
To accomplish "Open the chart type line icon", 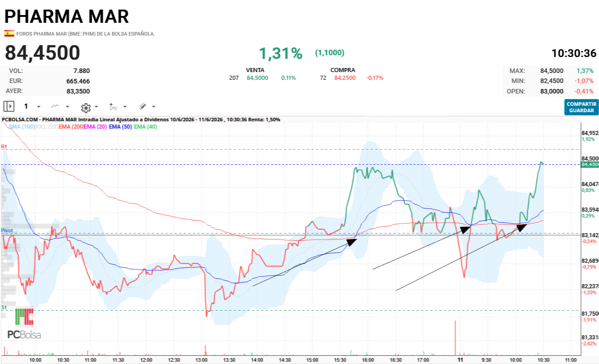I will point(55,106).
